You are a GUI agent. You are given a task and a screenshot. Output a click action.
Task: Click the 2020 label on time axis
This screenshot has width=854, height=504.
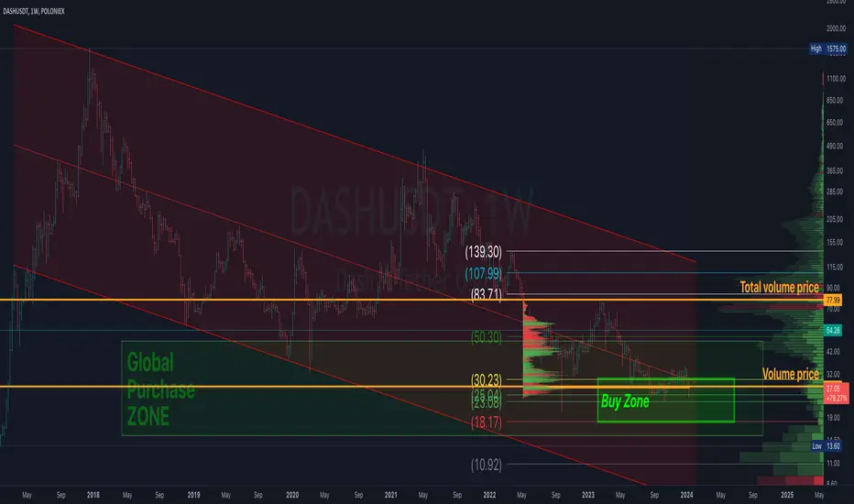pyautogui.click(x=292, y=495)
